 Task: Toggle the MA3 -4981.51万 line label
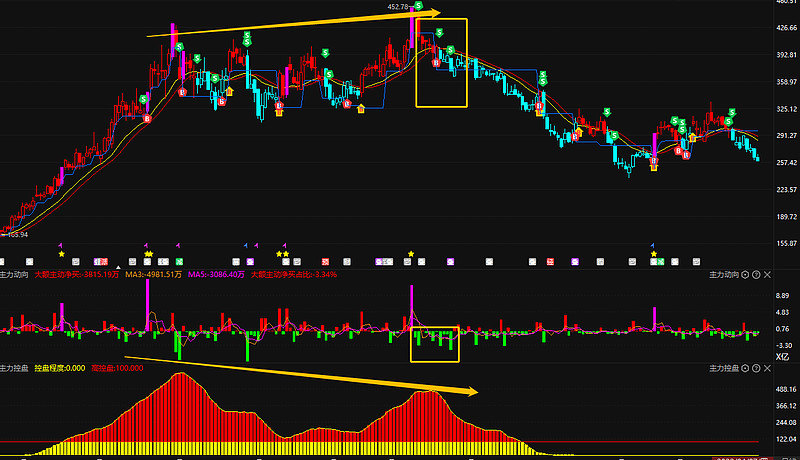pyautogui.click(x=154, y=275)
